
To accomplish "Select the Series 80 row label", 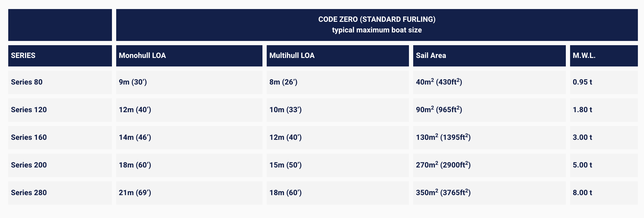I will pos(27,82).
